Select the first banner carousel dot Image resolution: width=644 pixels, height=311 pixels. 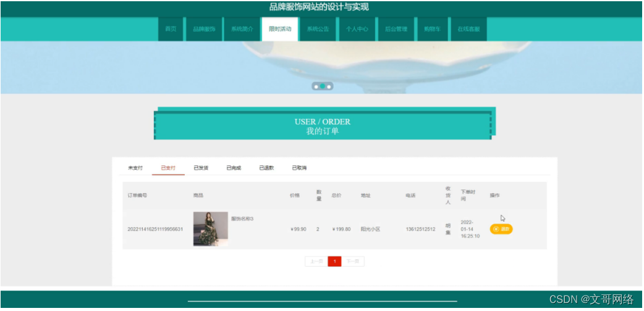(316, 86)
